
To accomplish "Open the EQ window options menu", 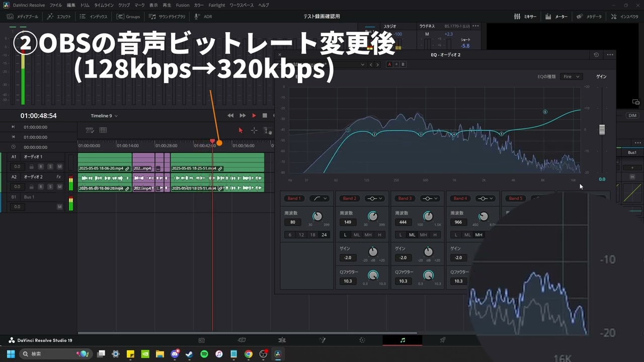I will tap(610, 55).
